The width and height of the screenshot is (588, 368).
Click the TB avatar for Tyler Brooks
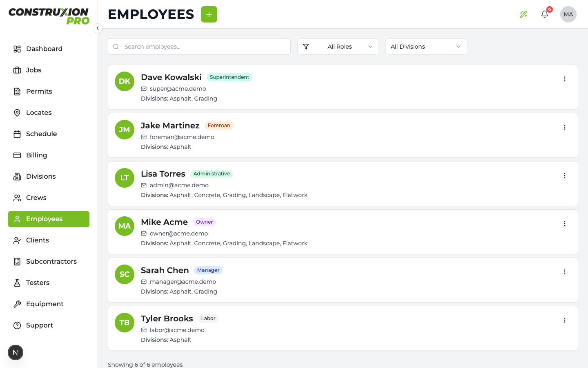125,323
